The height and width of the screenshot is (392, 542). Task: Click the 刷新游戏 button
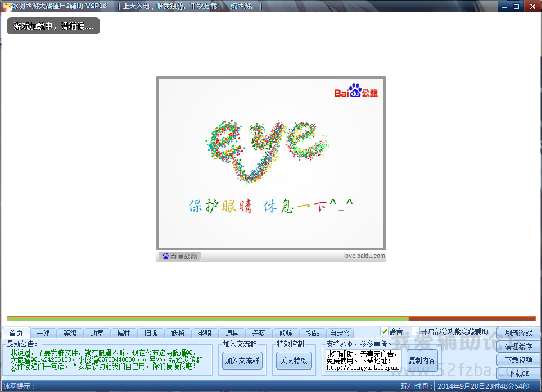click(x=518, y=333)
